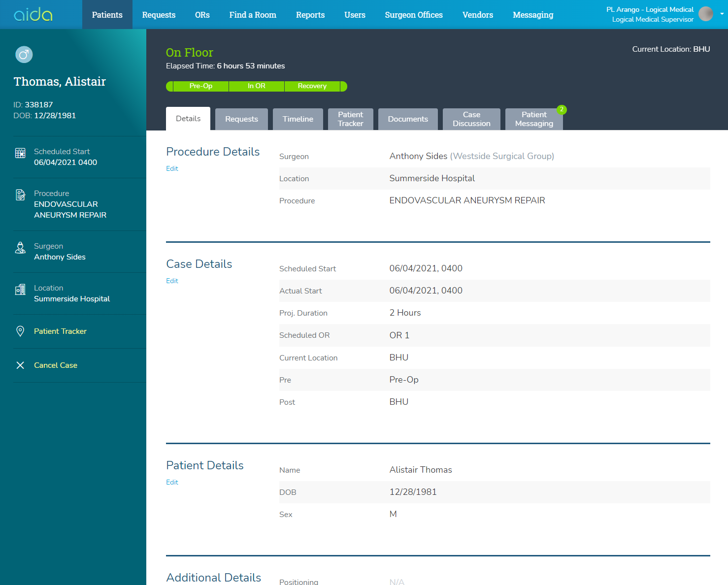Image resolution: width=728 pixels, height=585 pixels.
Task: Switch to the Documents tab
Action: (x=407, y=119)
